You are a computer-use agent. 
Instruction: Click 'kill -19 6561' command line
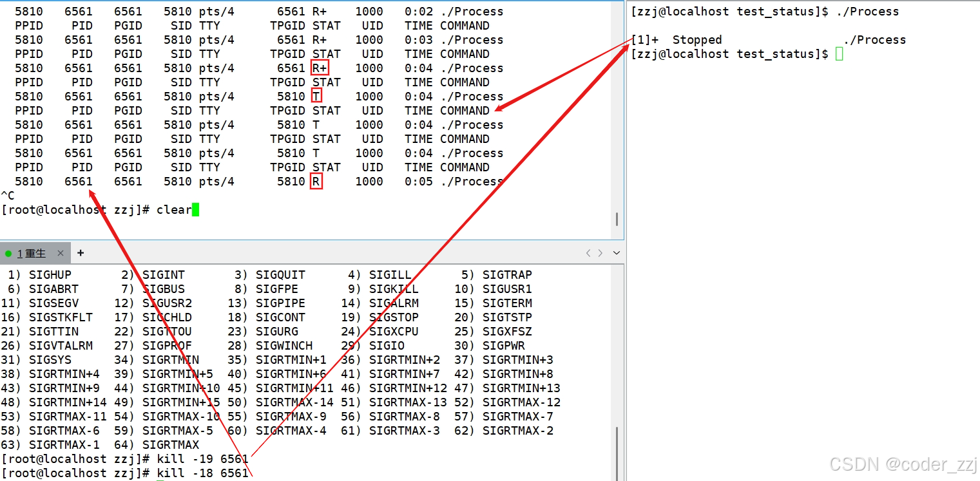202,459
